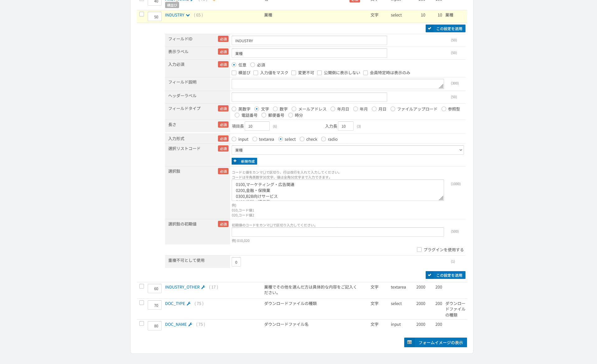The height and width of the screenshot is (364, 597).
Task: Check 公開側に表示しない option
Action: [320, 73]
